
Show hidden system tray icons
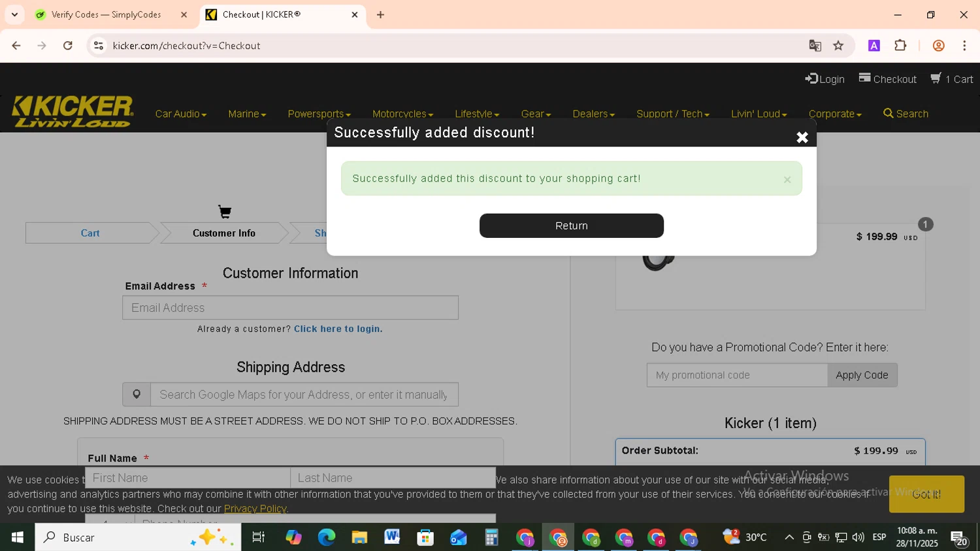789,537
